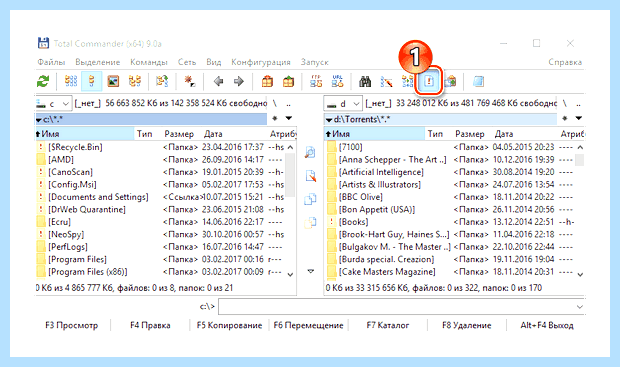Click the F8 Удаление button
620x367 pixels.
click(x=467, y=325)
